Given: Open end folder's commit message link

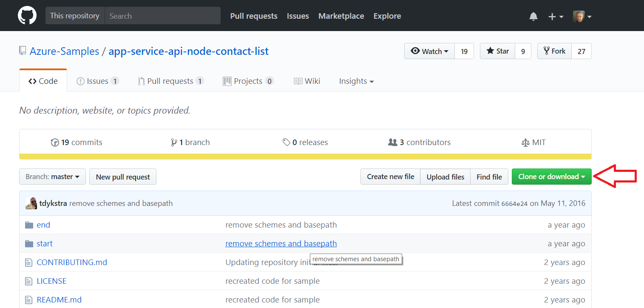Looking at the screenshot, I should (x=281, y=225).
